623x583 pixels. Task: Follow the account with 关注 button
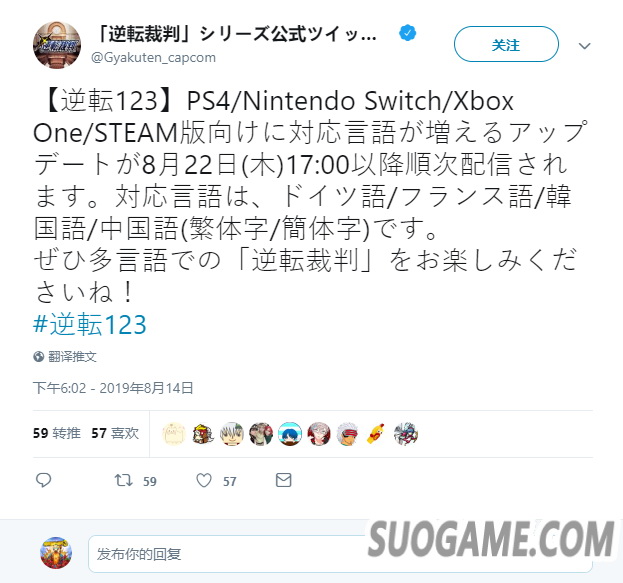(x=506, y=44)
